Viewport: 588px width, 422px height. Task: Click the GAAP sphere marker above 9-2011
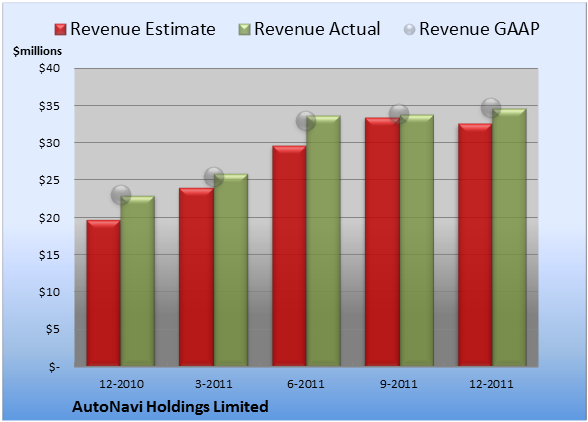click(399, 114)
